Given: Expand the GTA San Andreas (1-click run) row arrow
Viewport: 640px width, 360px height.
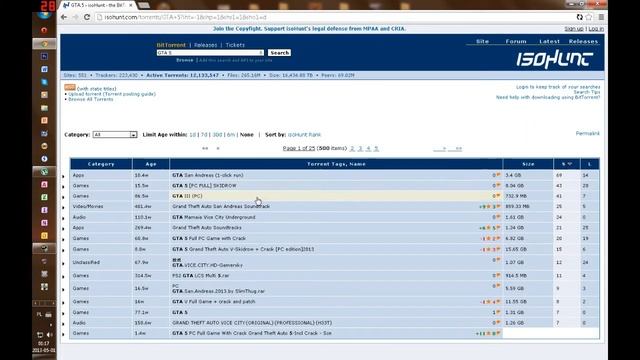Looking at the screenshot, I should tap(63, 176).
